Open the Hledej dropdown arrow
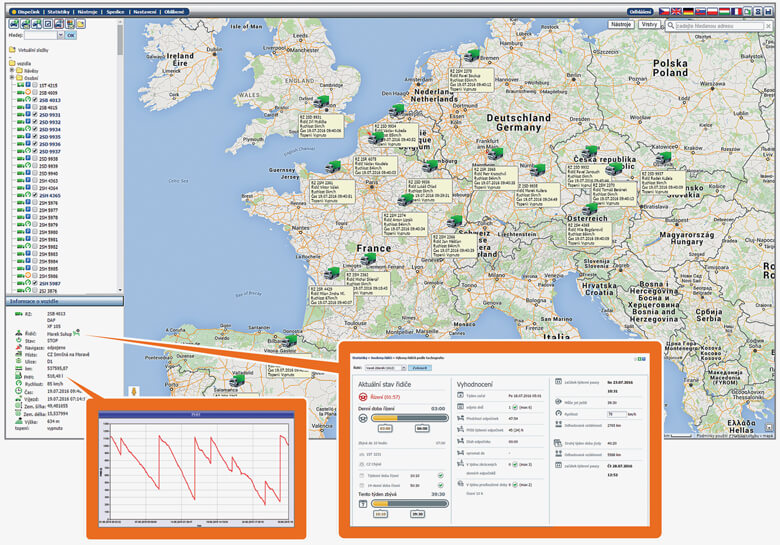The height and width of the screenshot is (545, 780). [60, 35]
